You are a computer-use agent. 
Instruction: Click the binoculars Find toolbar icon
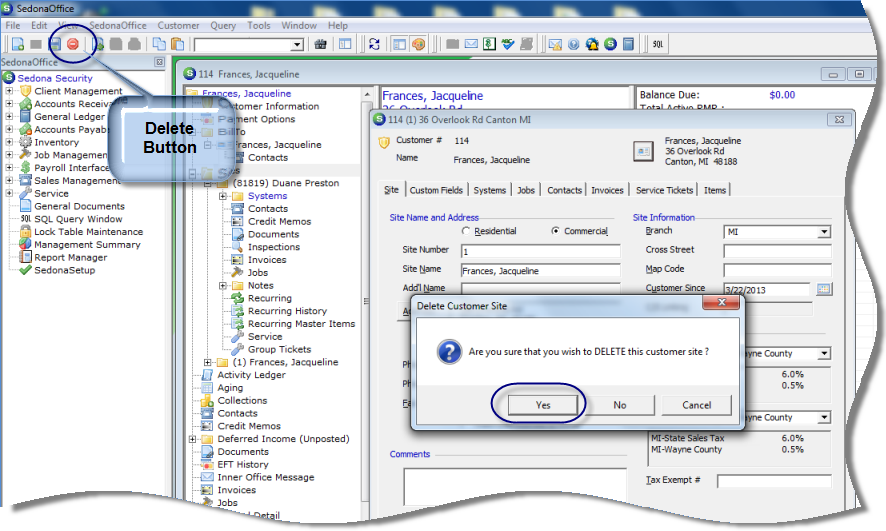[320, 44]
